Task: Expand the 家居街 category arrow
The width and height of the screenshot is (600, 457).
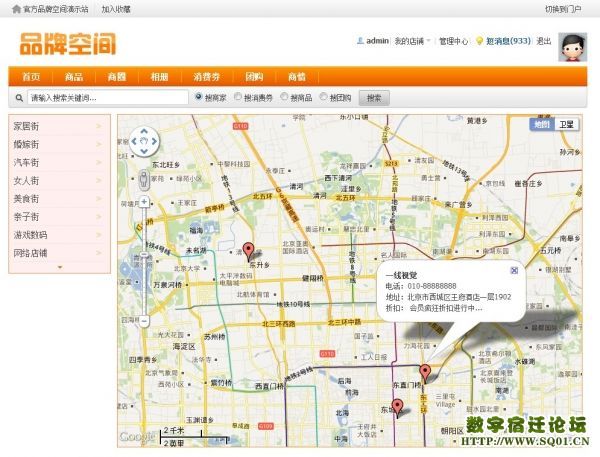Action: 99,126
